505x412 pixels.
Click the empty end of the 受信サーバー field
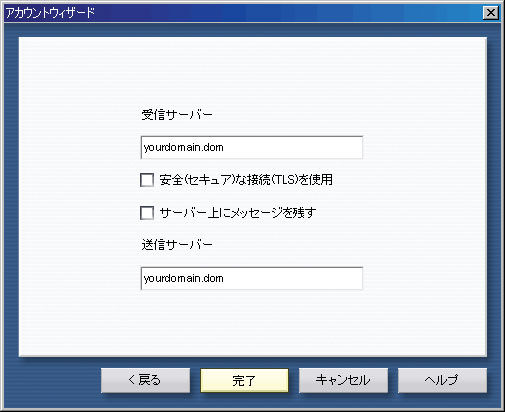click(x=293, y=147)
